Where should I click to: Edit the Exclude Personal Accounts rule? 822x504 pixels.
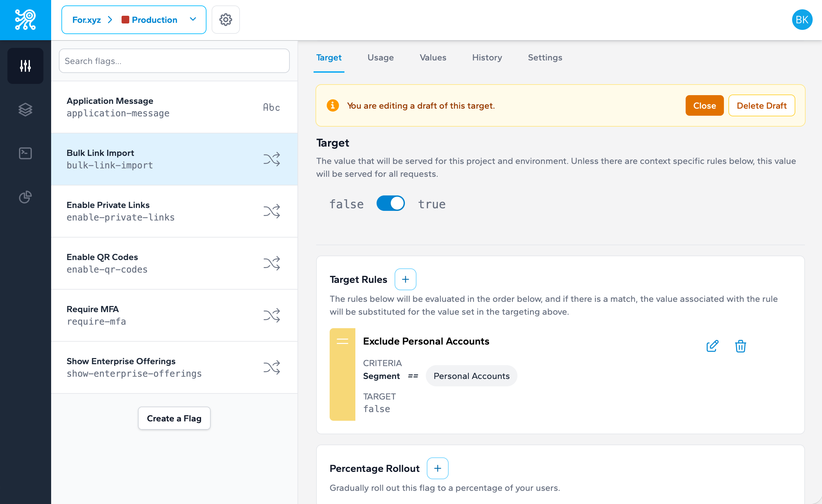click(712, 346)
